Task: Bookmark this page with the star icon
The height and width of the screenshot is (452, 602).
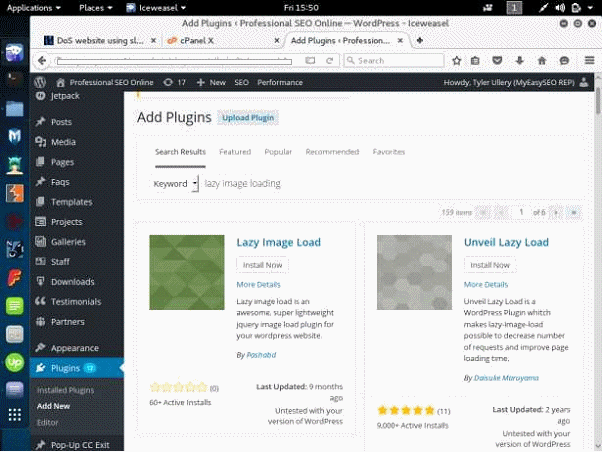Action: [456, 61]
